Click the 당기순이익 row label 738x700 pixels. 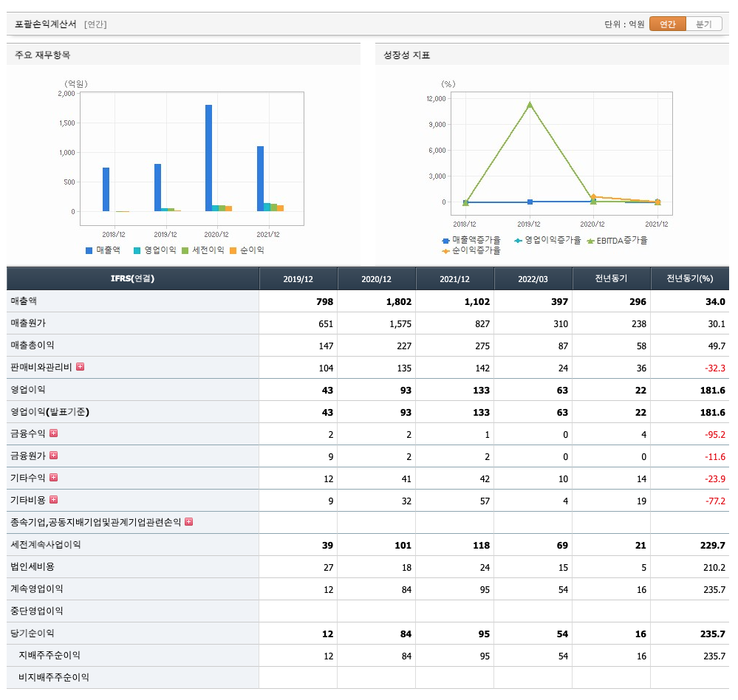[x=33, y=633]
